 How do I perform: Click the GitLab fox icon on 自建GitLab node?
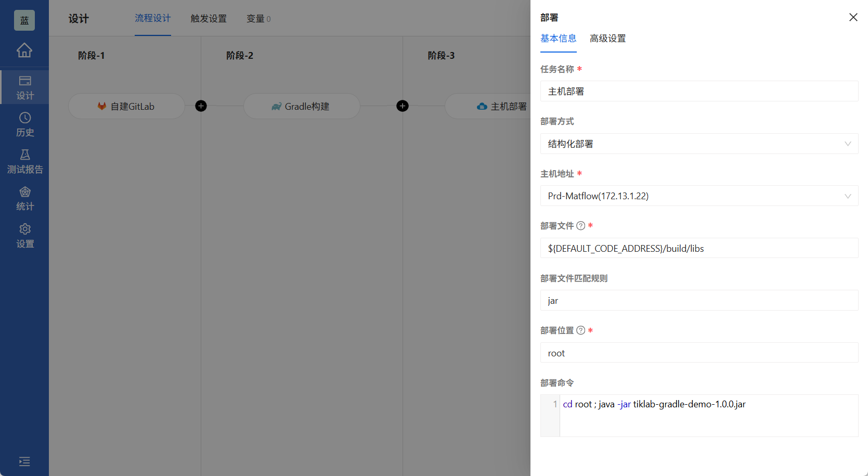102,106
